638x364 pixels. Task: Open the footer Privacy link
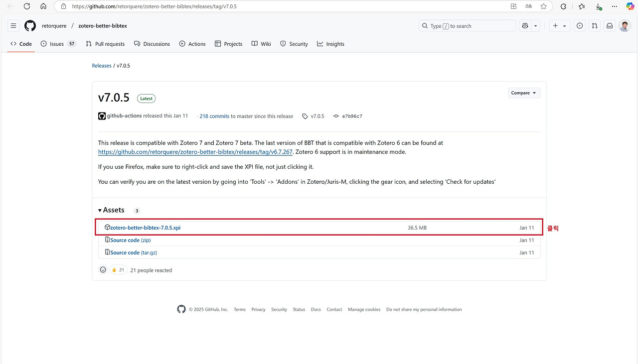pos(258,310)
